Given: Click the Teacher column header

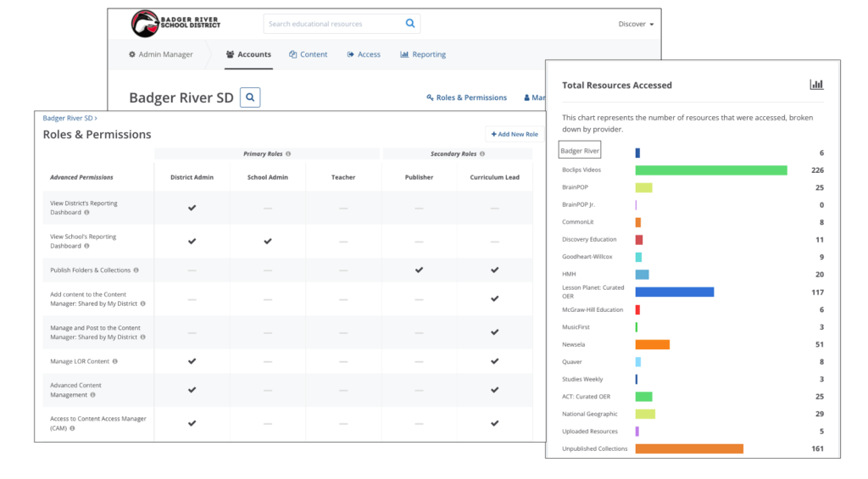Looking at the screenshot, I should pyautogui.click(x=343, y=177).
